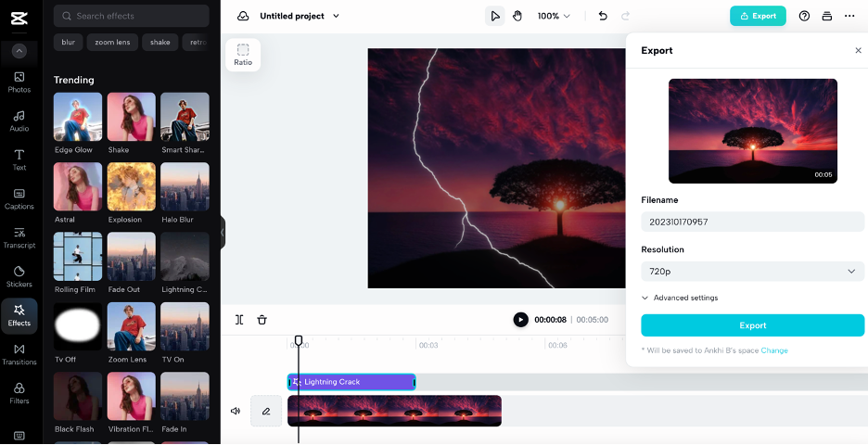Image resolution: width=868 pixels, height=445 pixels.
Task: Open the layout panels icon
Action: [x=827, y=16]
